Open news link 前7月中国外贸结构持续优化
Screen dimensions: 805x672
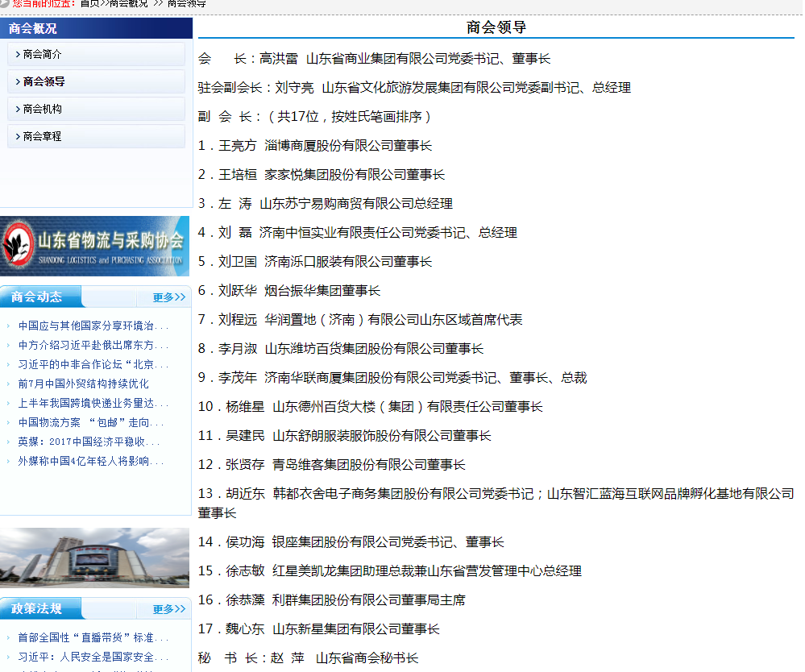point(84,384)
